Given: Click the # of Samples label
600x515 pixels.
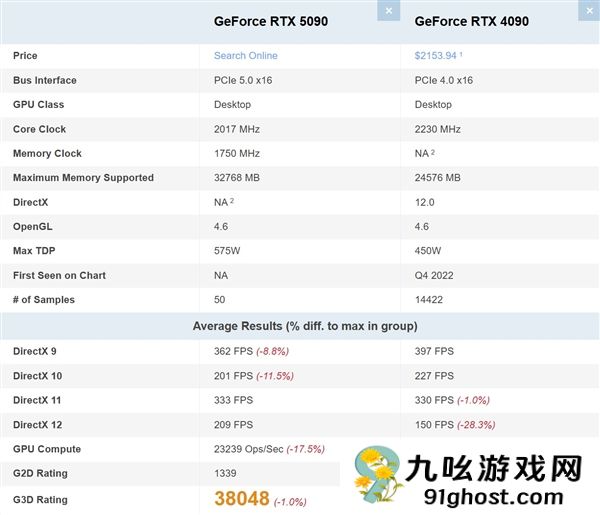Looking at the screenshot, I should [x=44, y=300].
